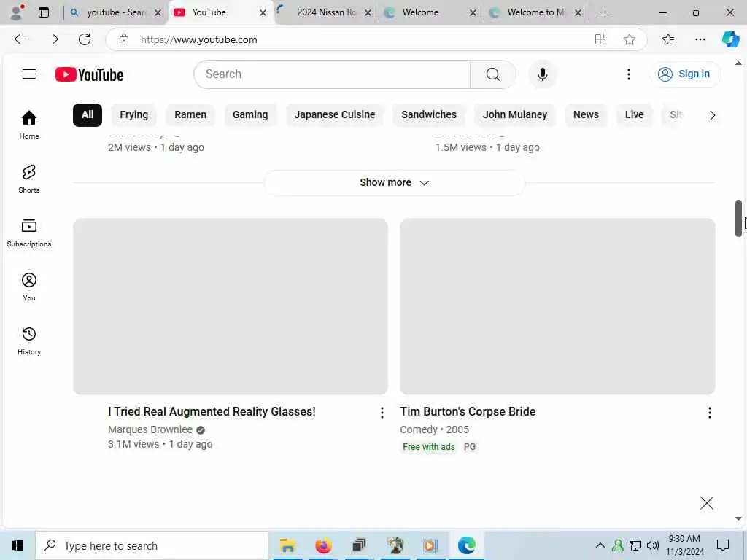Click scrollbar down arrow
The width and height of the screenshot is (747, 560).
click(x=738, y=518)
